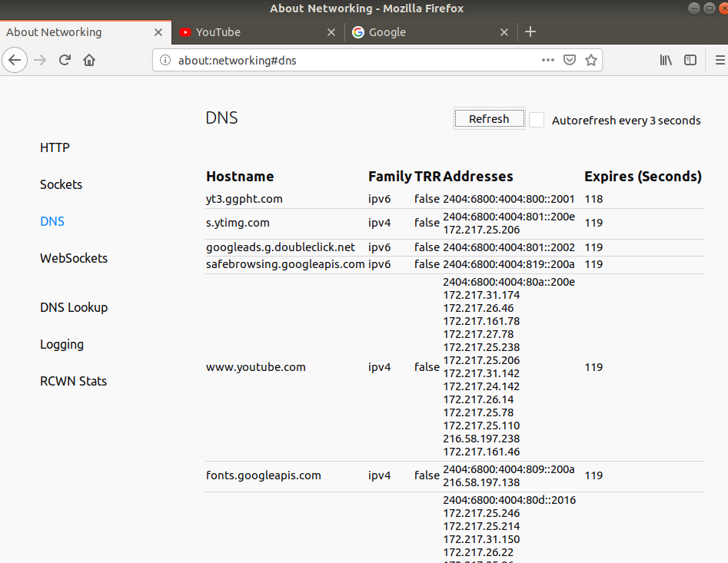Open the Library bookshelf icon
This screenshot has height=563, width=728.
pos(666,60)
